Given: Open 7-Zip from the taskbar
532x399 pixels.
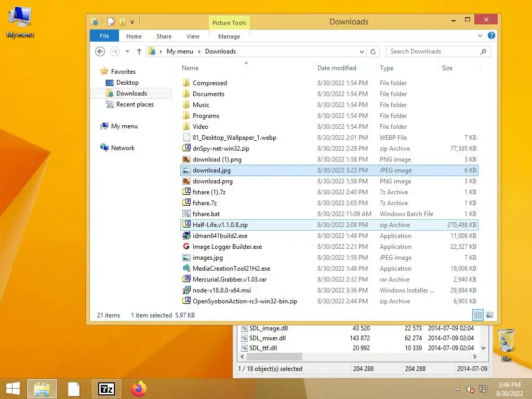Looking at the screenshot, I should point(106,389).
